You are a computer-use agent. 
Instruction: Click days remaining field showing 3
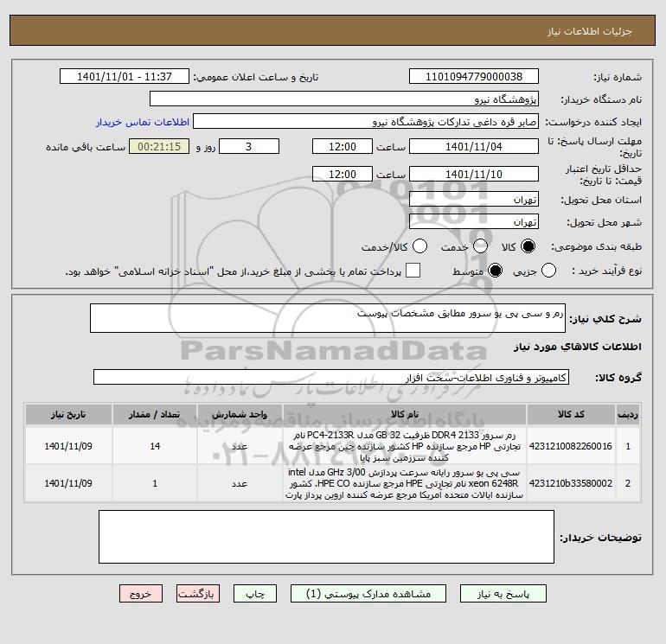249,147
